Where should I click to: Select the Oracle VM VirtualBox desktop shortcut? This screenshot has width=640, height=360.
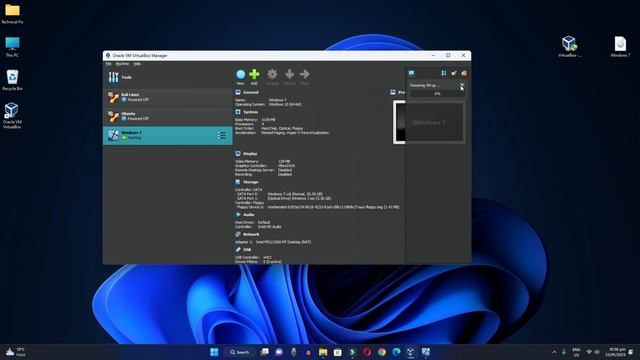click(12, 115)
